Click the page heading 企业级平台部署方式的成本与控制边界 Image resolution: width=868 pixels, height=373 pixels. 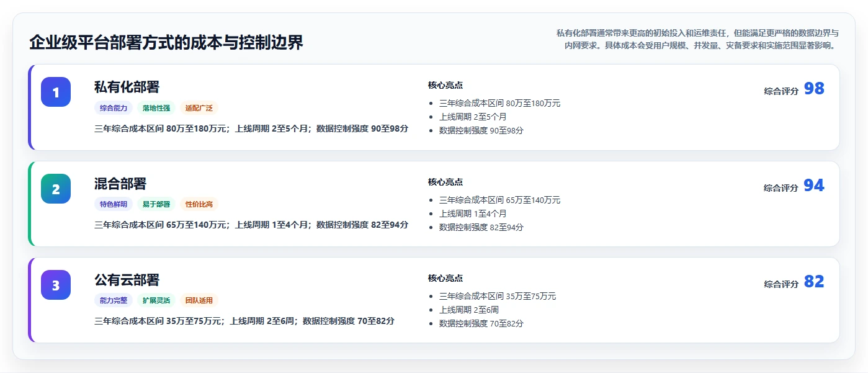pyautogui.click(x=166, y=43)
